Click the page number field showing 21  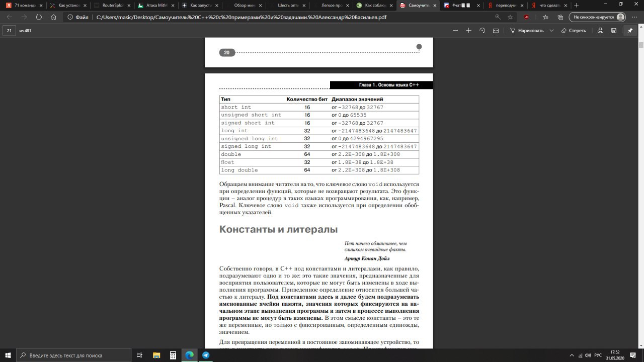point(10,31)
